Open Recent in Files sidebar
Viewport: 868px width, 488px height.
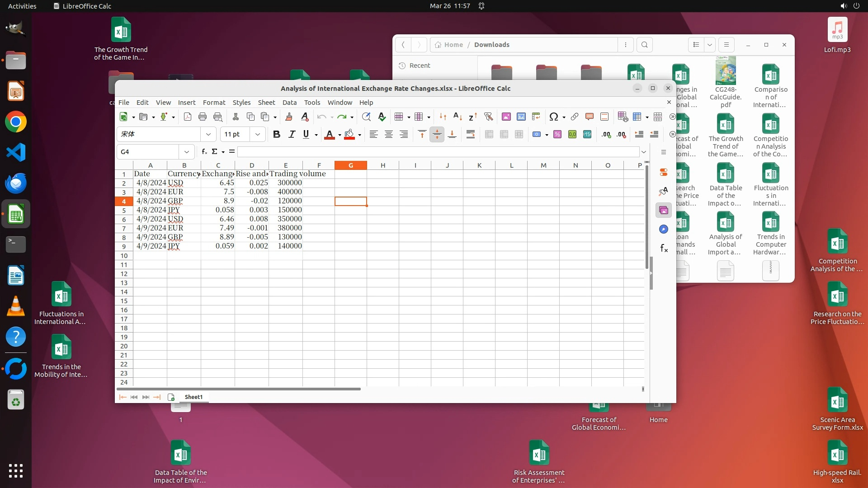tap(420, 66)
